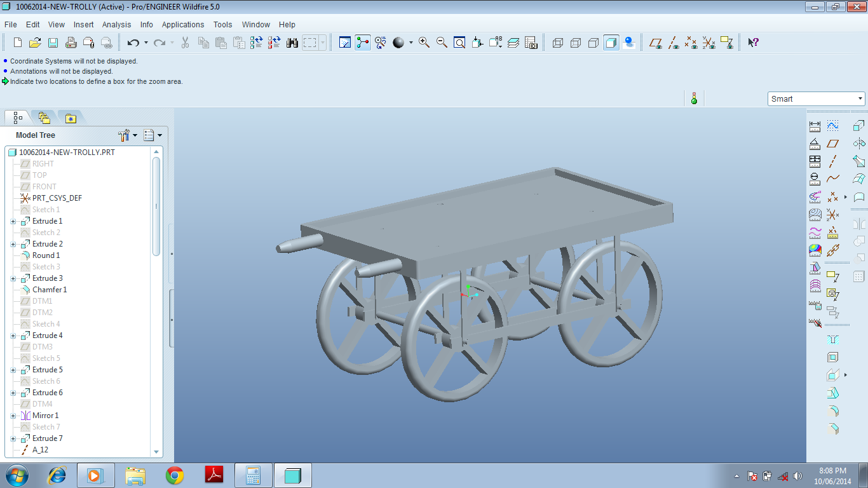
Task: Open the Find binoculars tool
Action: [x=292, y=43]
